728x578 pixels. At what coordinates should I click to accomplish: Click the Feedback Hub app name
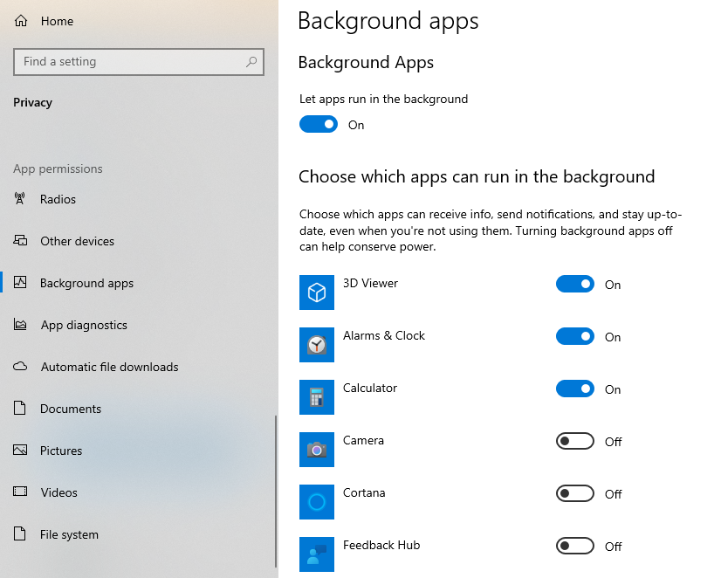(x=381, y=545)
